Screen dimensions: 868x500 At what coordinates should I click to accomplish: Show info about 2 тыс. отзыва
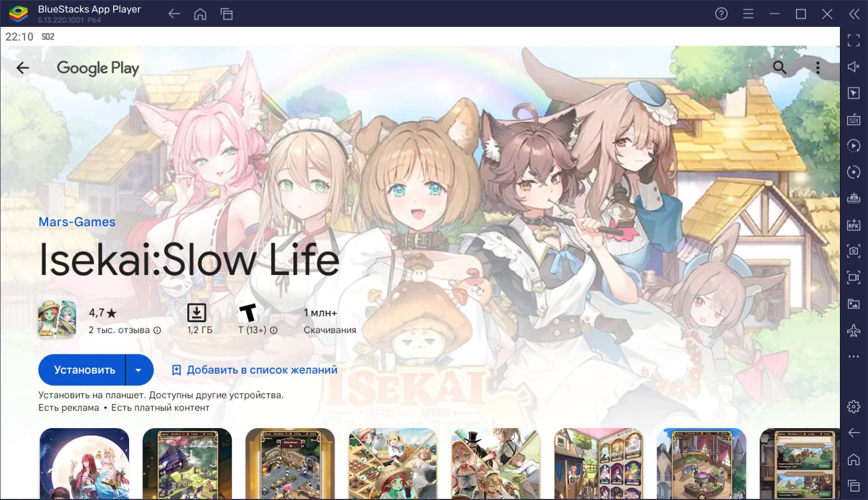[157, 330]
